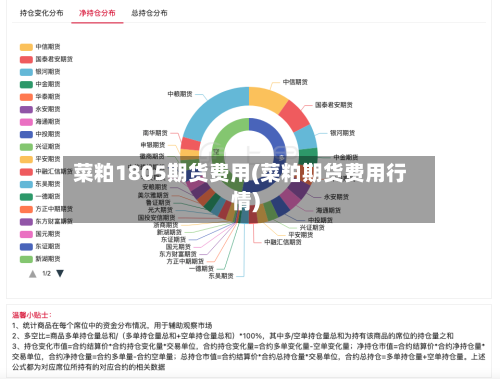Screen dimensions: 500x379
Task: Toggle 海通期货 legend entry
Action: pyautogui.click(x=40, y=122)
